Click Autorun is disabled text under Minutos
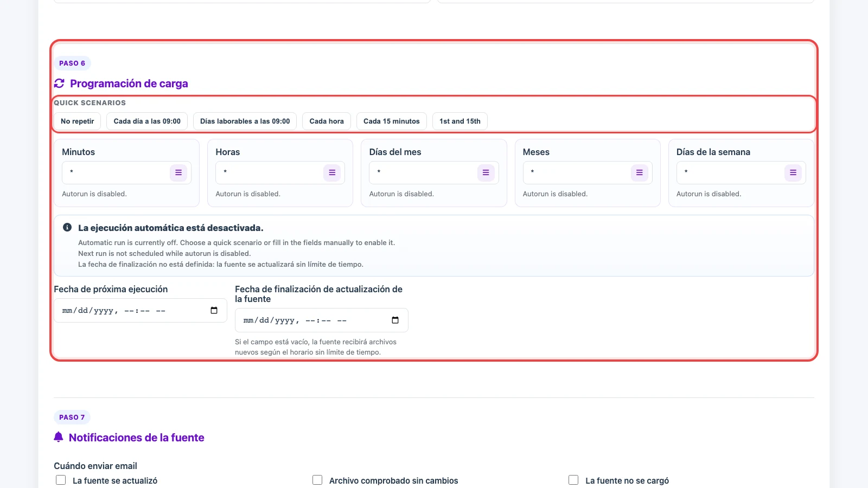This screenshot has width=868, height=488. tap(94, 194)
